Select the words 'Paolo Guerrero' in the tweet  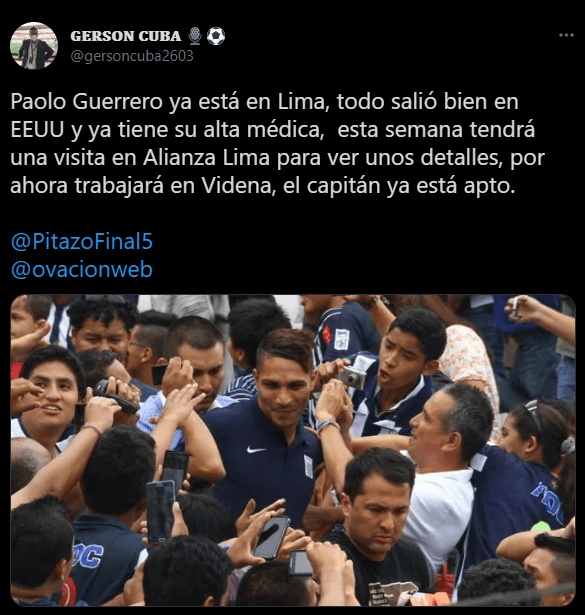[x=86, y=102]
